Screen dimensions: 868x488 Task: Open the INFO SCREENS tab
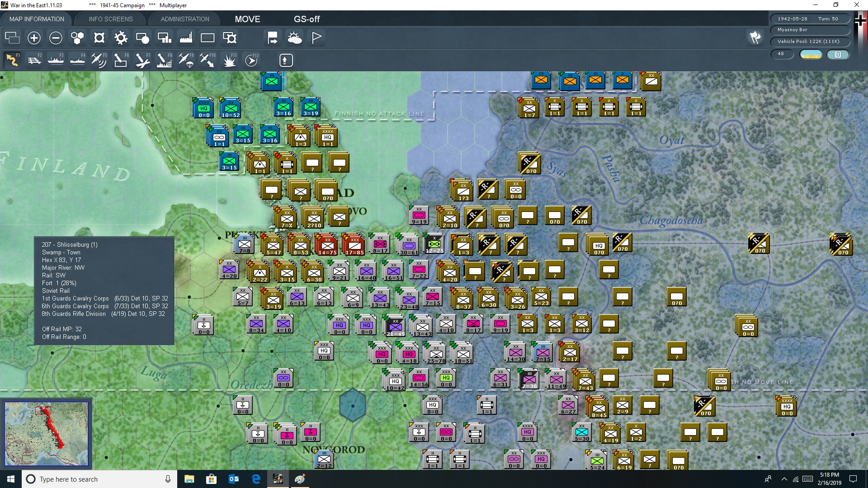pos(111,19)
